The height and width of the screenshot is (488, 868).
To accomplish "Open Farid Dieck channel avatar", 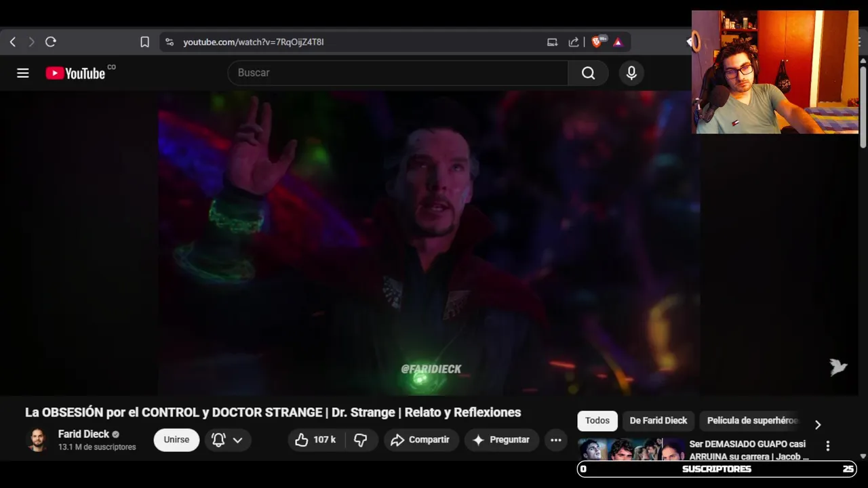I will pos(37,440).
